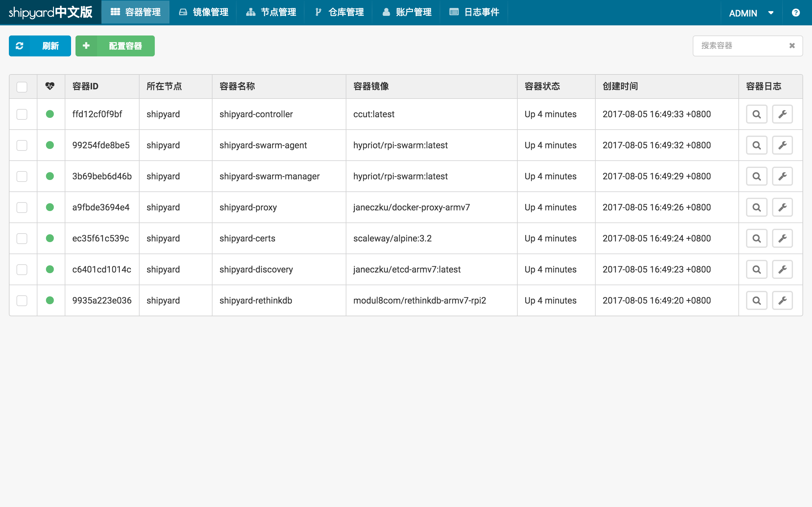812x507 pixels.
Task: Click the help question mark icon
Action: point(796,13)
